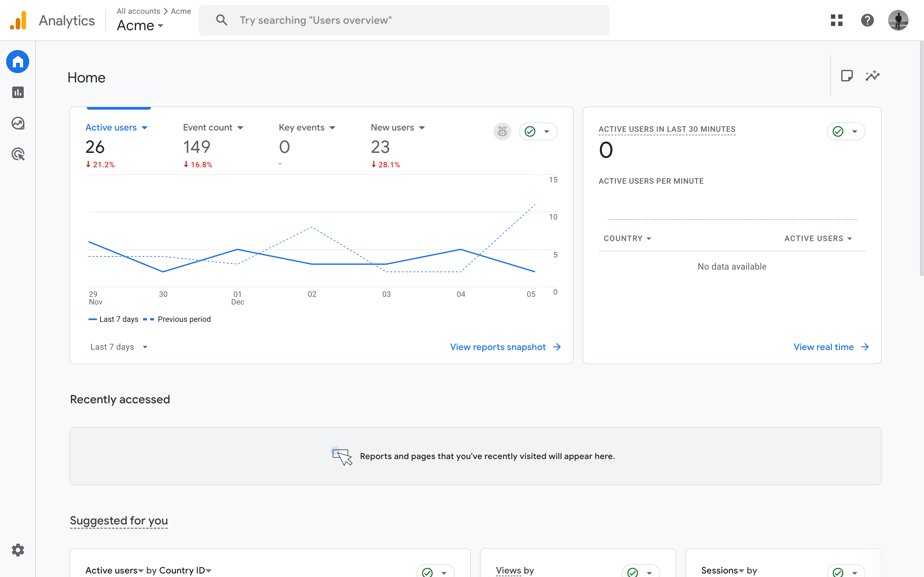Click the data quality checkmark on the Active users card
The height and width of the screenshot is (577, 924).
pyautogui.click(x=530, y=131)
